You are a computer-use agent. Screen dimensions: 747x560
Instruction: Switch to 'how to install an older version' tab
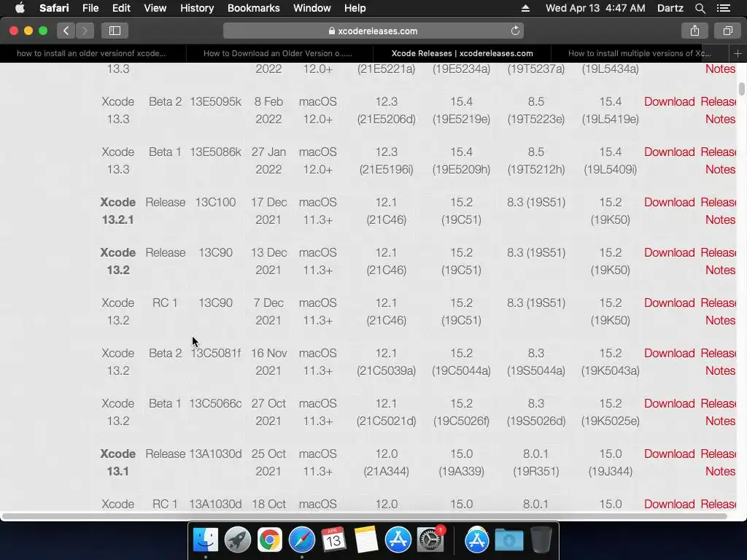(91, 53)
